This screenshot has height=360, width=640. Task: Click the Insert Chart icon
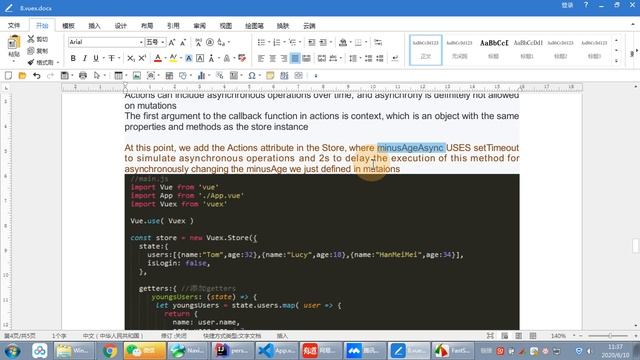tap(201, 76)
